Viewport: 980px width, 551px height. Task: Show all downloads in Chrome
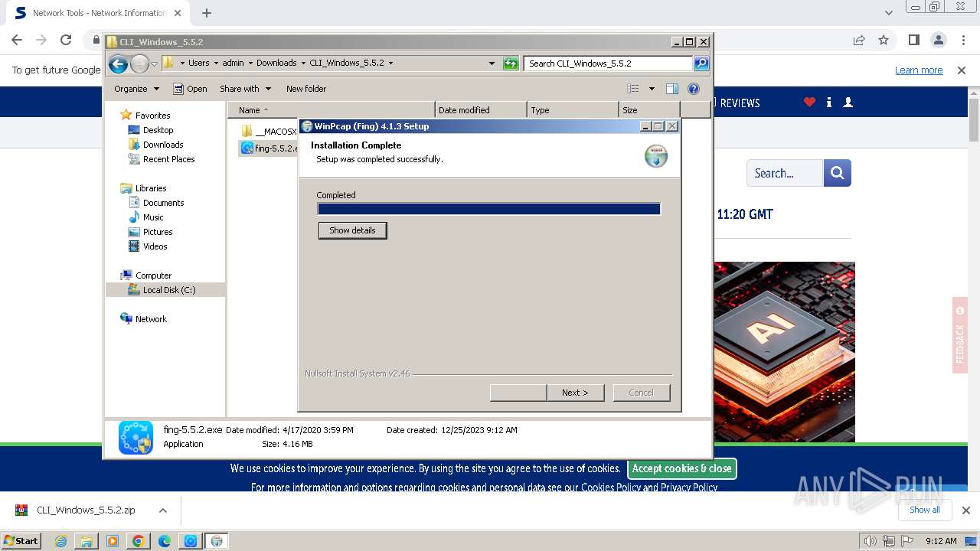pyautogui.click(x=925, y=510)
